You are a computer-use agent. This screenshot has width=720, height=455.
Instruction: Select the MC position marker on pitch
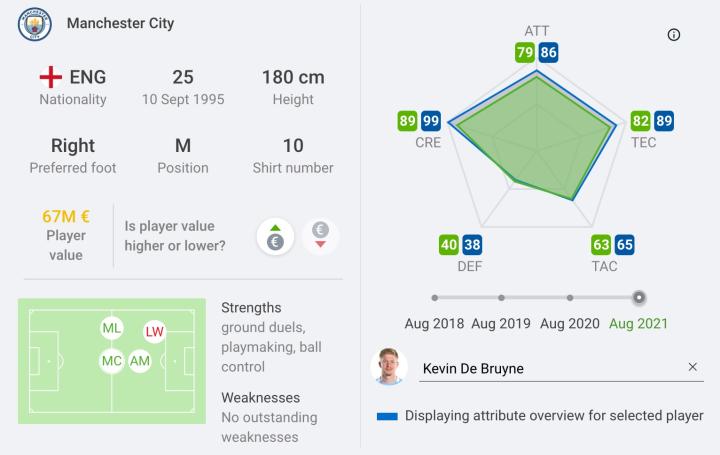112,361
